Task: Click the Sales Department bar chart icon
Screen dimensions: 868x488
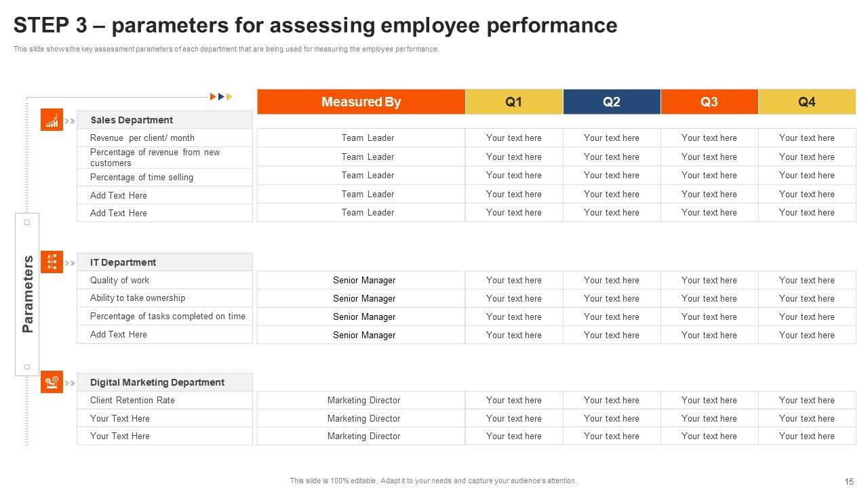Action: point(52,120)
